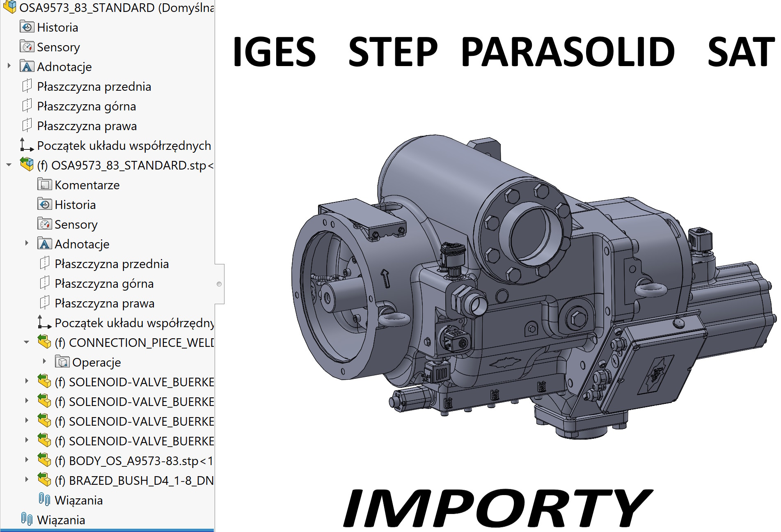781x532 pixels.
Task: Click the top-level Sensory gauge icon
Action: [x=27, y=47]
